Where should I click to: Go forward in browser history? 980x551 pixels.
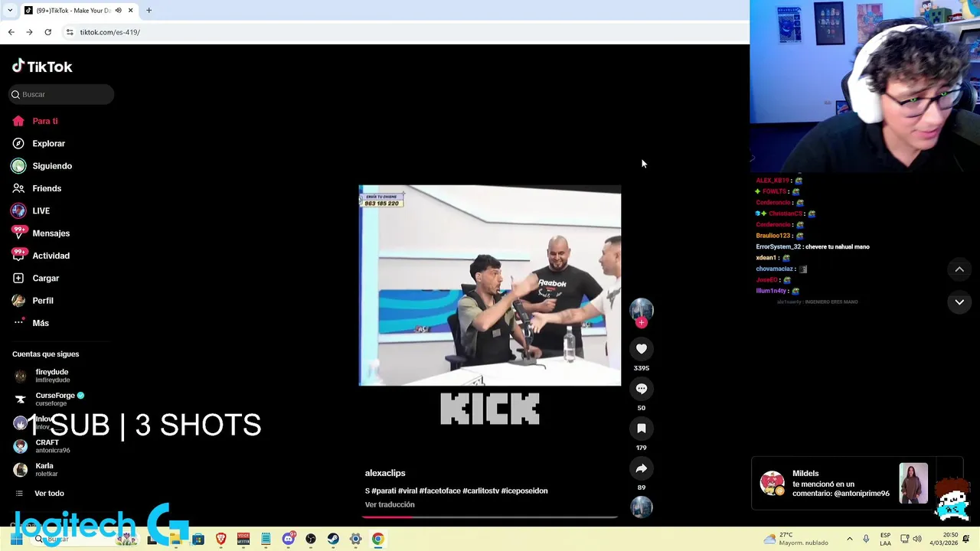[29, 32]
